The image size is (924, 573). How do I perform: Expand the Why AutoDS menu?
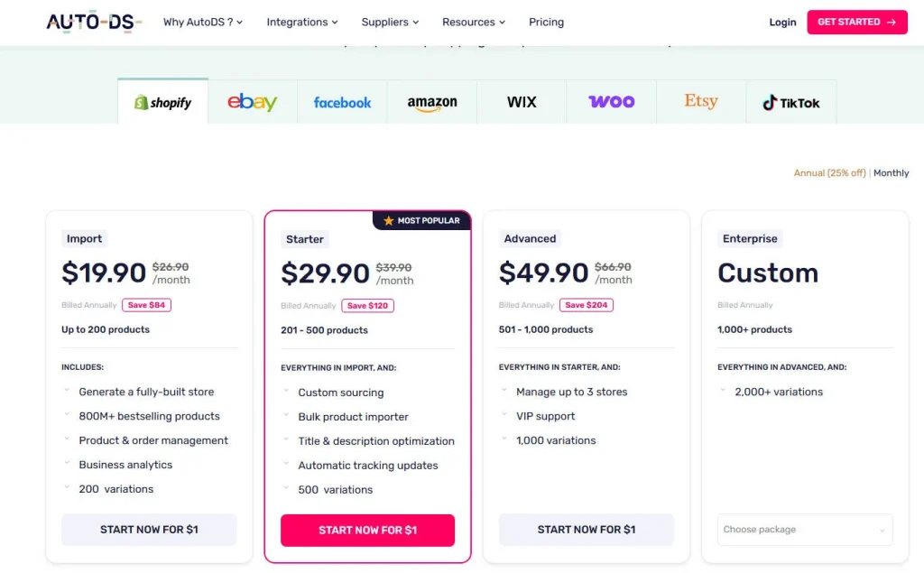202,23
